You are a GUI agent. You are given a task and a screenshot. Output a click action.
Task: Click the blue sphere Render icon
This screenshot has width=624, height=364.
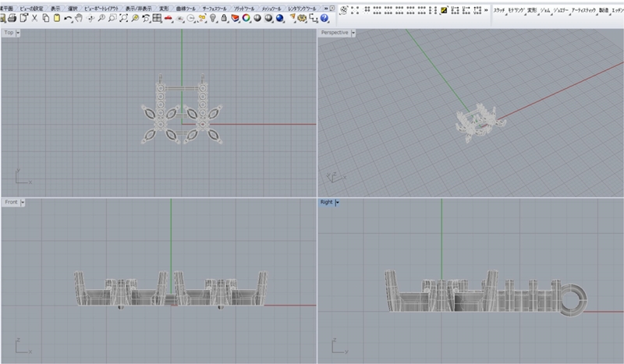coord(280,18)
